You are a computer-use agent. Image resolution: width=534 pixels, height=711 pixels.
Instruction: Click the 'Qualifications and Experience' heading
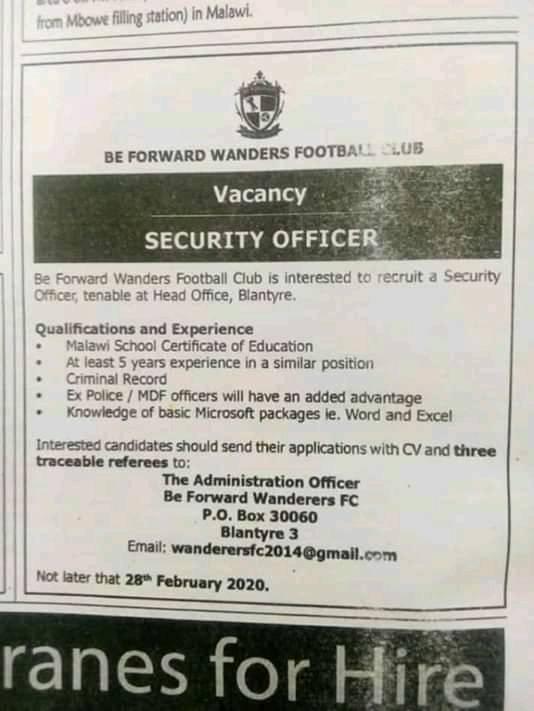[x=144, y=329]
